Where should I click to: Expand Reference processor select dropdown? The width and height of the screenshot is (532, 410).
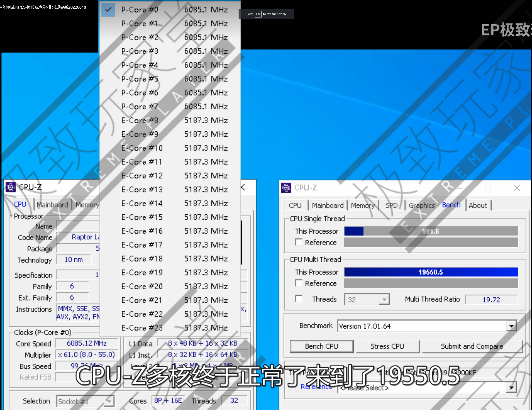511,387
